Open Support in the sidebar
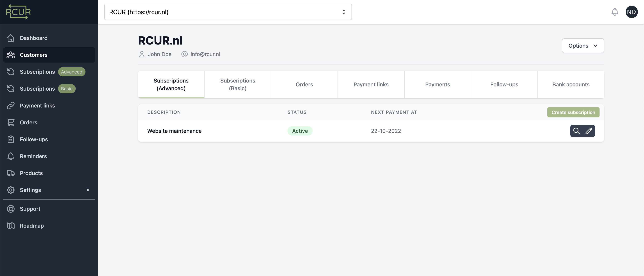Screen dimensions: 644x276 pyautogui.click(x=49, y=209)
